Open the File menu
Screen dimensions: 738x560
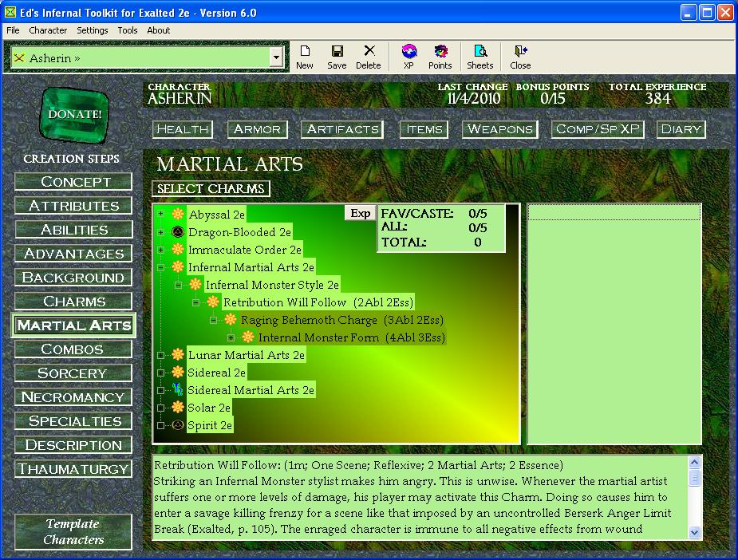(x=13, y=30)
